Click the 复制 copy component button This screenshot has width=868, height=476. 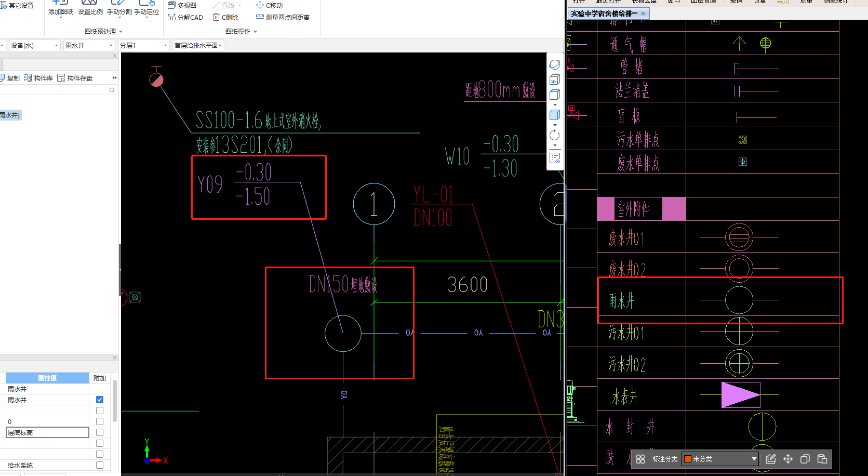click(10, 78)
